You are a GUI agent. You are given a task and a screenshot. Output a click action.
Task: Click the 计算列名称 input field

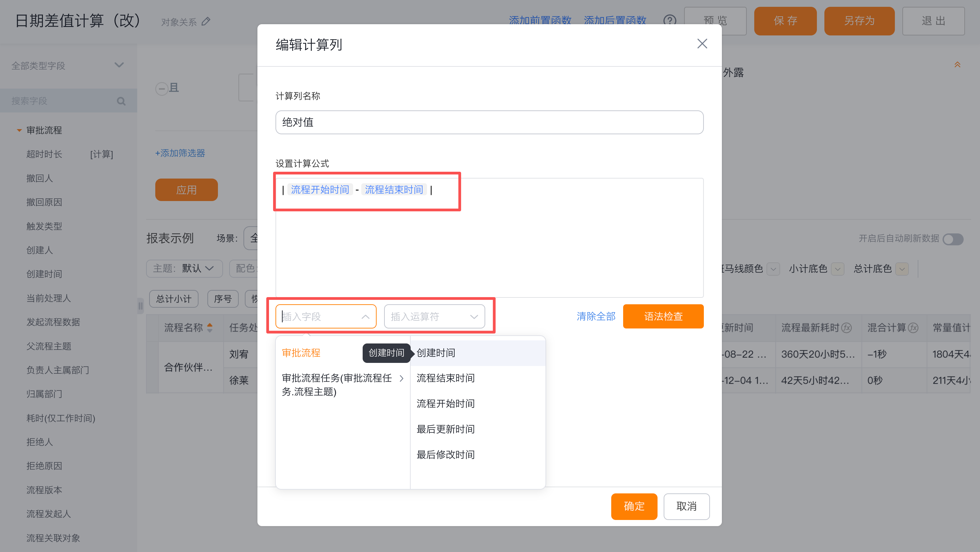(489, 123)
